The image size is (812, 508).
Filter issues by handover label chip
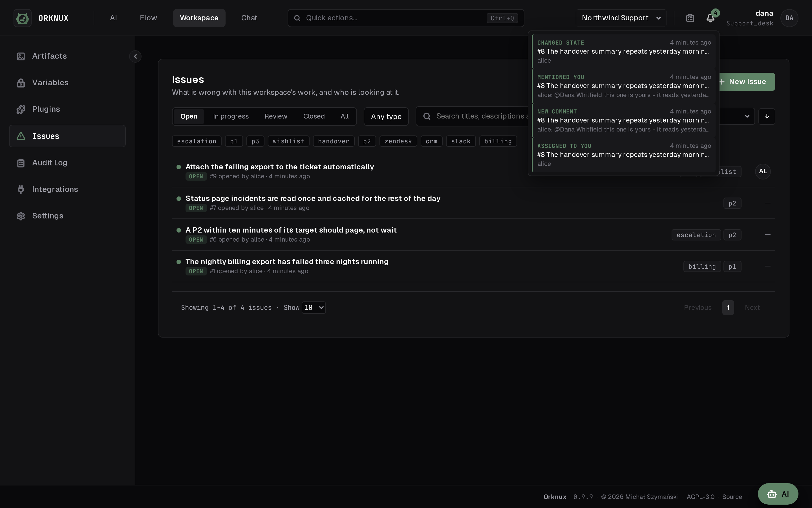tap(334, 141)
